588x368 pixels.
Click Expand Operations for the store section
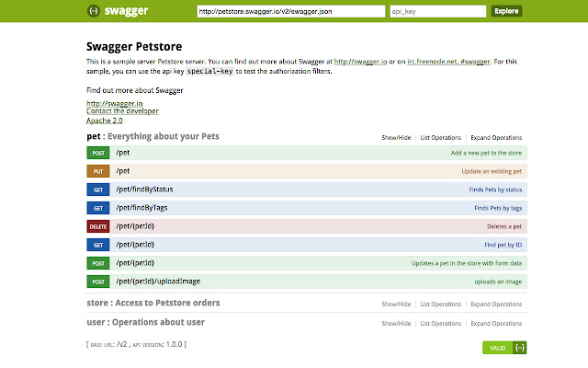(x=496, y=305)
